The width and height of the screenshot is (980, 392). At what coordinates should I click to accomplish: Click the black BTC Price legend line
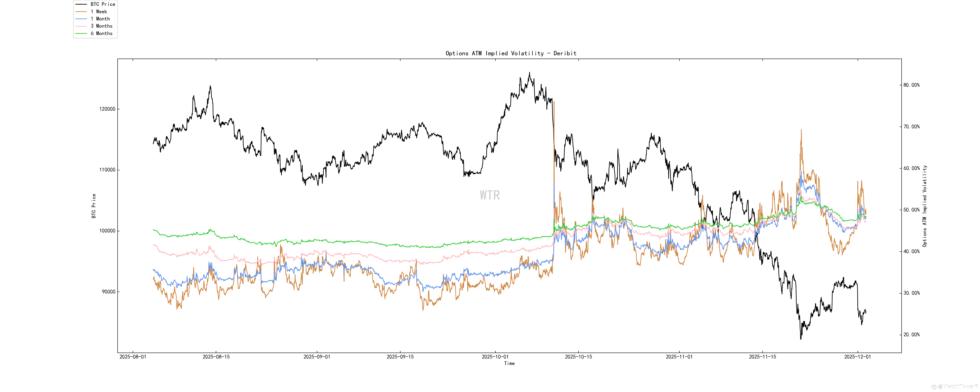[81, 4]
